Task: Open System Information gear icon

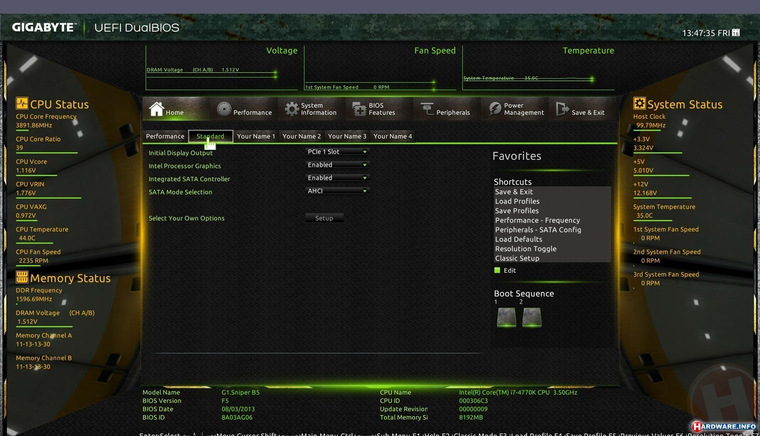Action: [291, 109]
